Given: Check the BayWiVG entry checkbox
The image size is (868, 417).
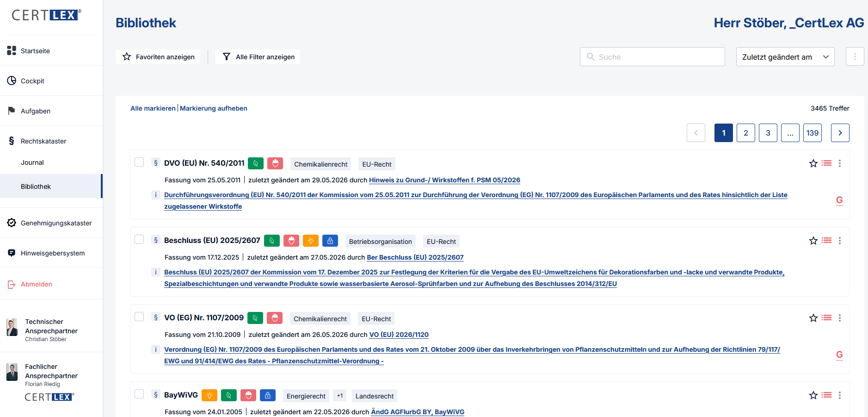Looking at the screenshot, I should [x=139, y=394].
